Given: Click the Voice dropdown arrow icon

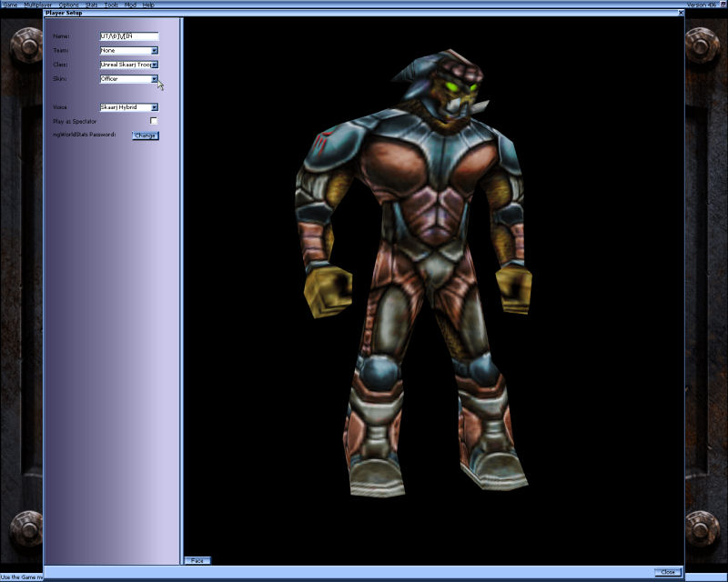Looking at the screenshot, I should click(153, 107).
